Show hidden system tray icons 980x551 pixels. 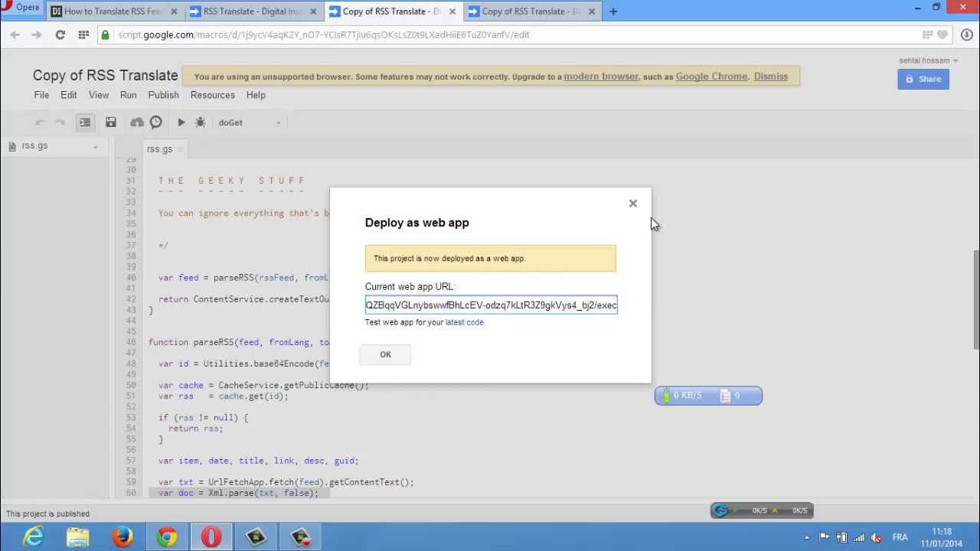coord(806,538)
